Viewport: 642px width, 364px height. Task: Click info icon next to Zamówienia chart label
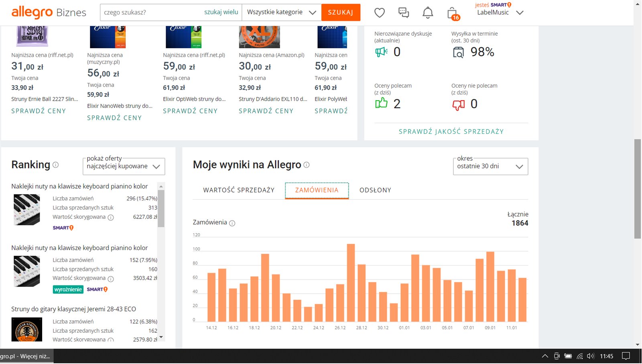(x=232, y=223)
